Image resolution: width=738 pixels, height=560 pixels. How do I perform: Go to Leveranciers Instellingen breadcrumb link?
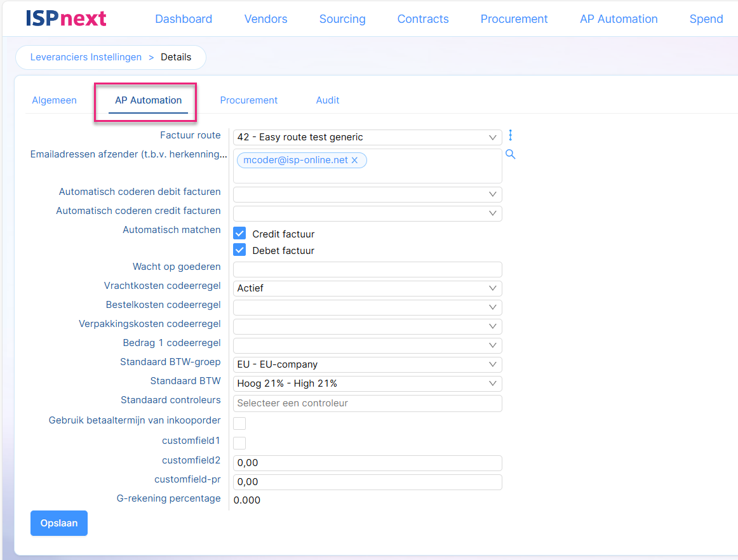86,57
